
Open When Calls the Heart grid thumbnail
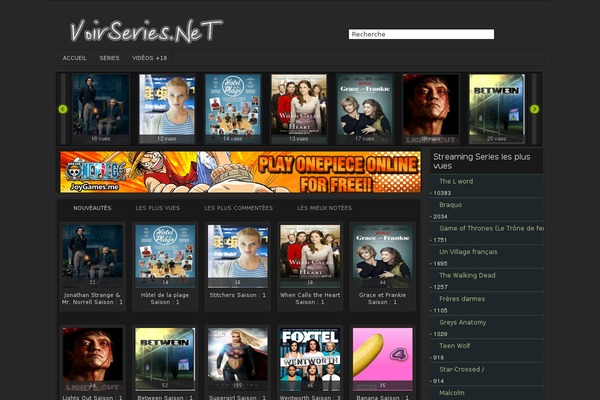click(x=310, y=256)
